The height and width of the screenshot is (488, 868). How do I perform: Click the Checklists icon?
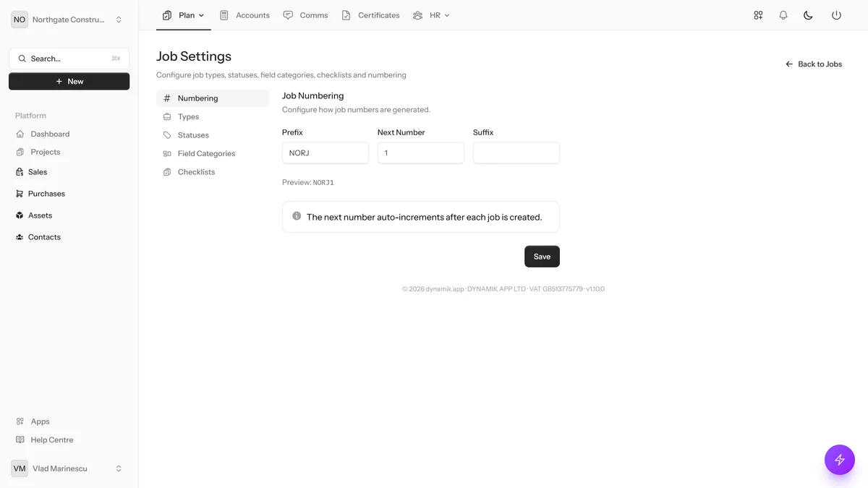167,172
